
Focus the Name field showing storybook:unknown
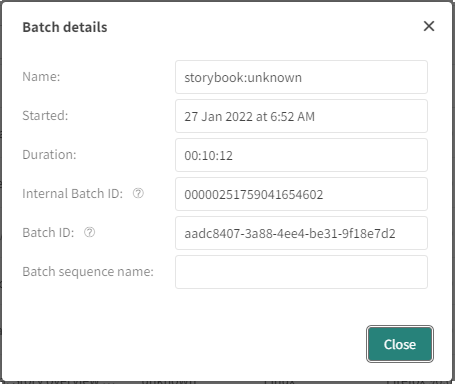point(301,77)
